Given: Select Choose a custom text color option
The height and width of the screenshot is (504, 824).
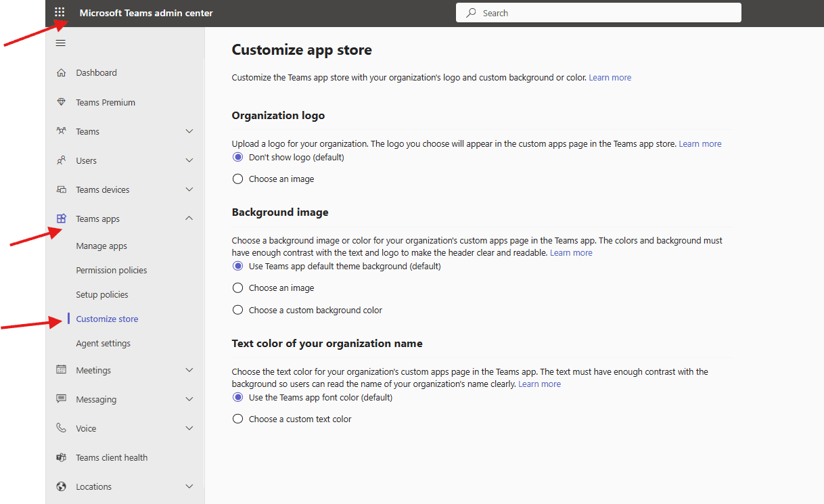Looking at the screenshot, I should [237, 418].
